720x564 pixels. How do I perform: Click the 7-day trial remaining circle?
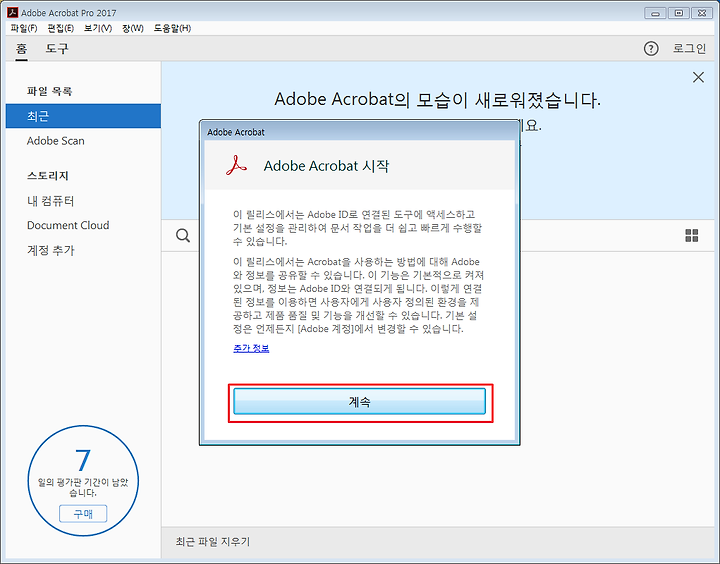coord(83,480)
